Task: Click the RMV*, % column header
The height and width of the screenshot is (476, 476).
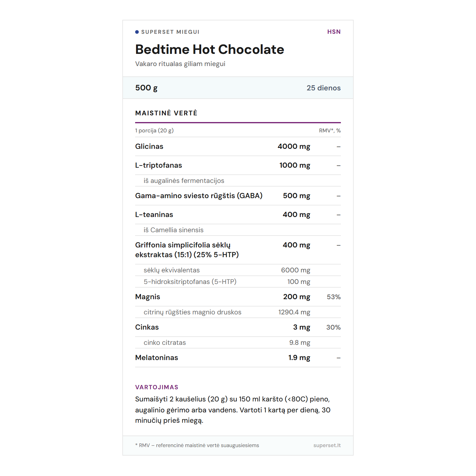Action: pos(330,131)
